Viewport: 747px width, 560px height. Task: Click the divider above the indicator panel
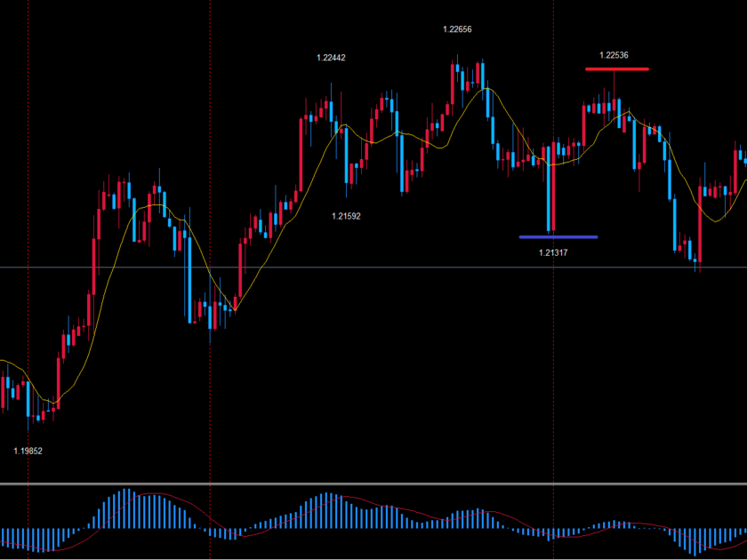[x=373, y=484]
